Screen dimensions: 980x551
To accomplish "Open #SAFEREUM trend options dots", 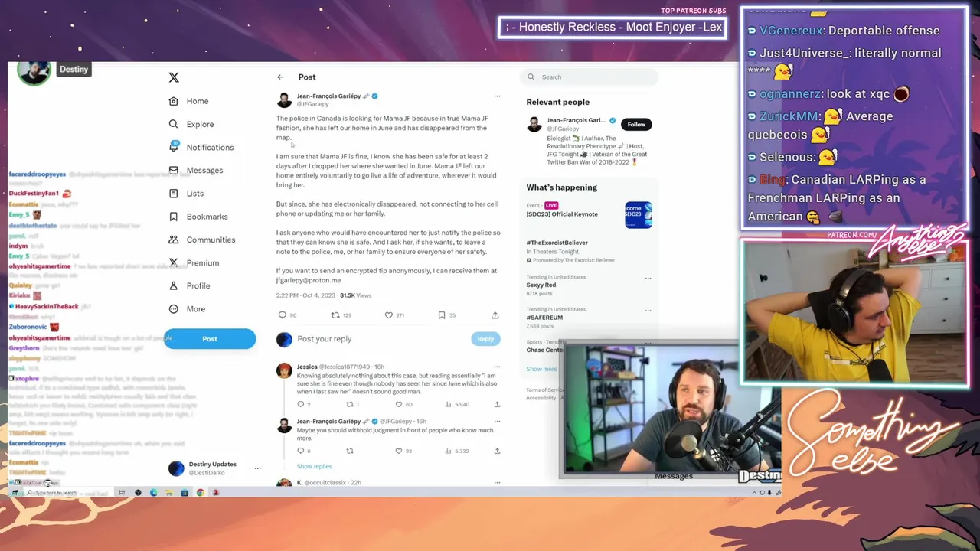I will tap(648, 310).
